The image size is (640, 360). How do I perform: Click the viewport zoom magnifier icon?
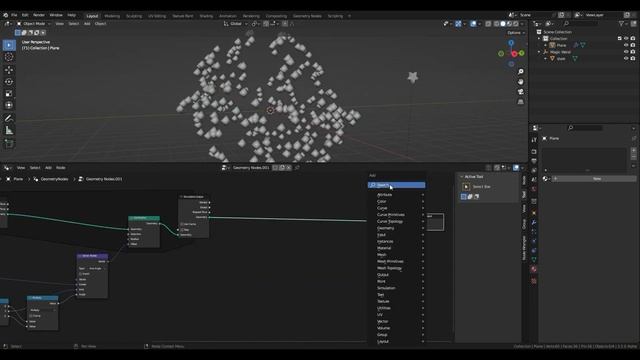coord(520,71)
